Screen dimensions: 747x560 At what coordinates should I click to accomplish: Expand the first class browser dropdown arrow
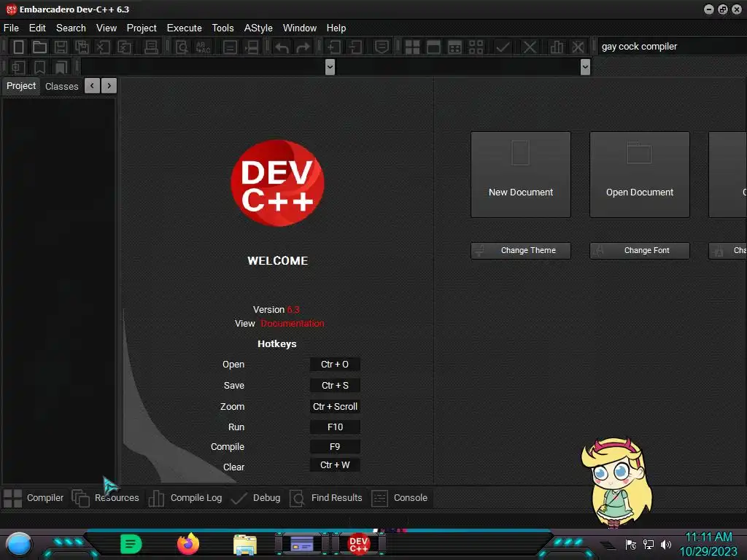pos(330,66)
